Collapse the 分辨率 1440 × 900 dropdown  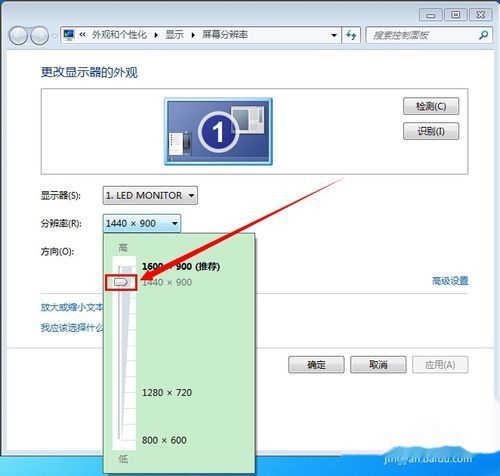click(x=142, y=223)
